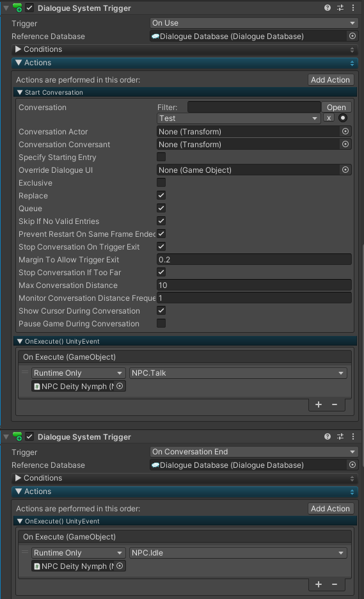364x599 pixels.
Task: Clear conversation with the x button
Action: [329, 118]
